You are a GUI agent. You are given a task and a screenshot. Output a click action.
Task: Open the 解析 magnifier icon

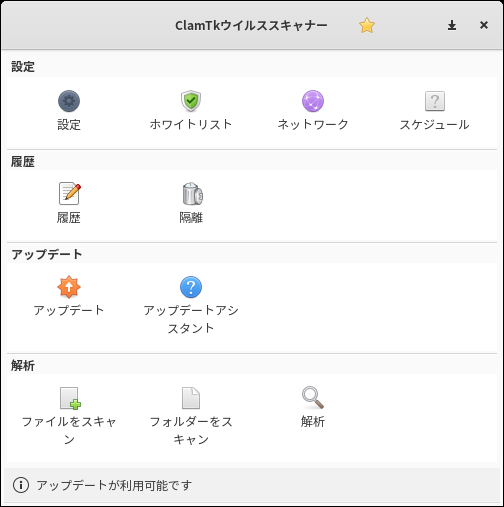[313, 397]
